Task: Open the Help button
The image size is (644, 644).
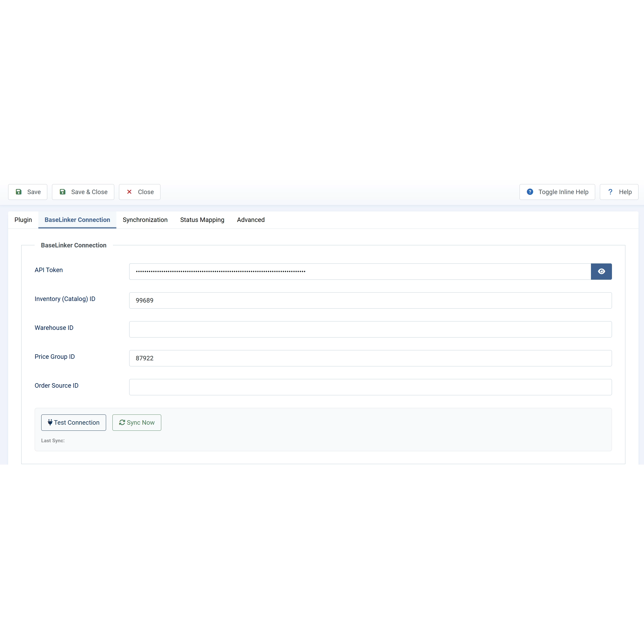Action: (619, 192)
